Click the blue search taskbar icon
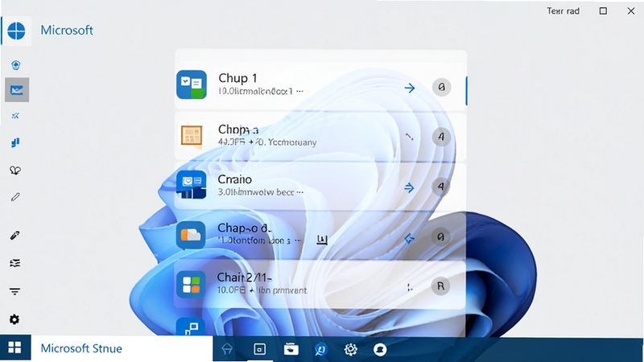The width and height of the screenshot is (644, 362). pyautogui.click(x=320, y=350)
